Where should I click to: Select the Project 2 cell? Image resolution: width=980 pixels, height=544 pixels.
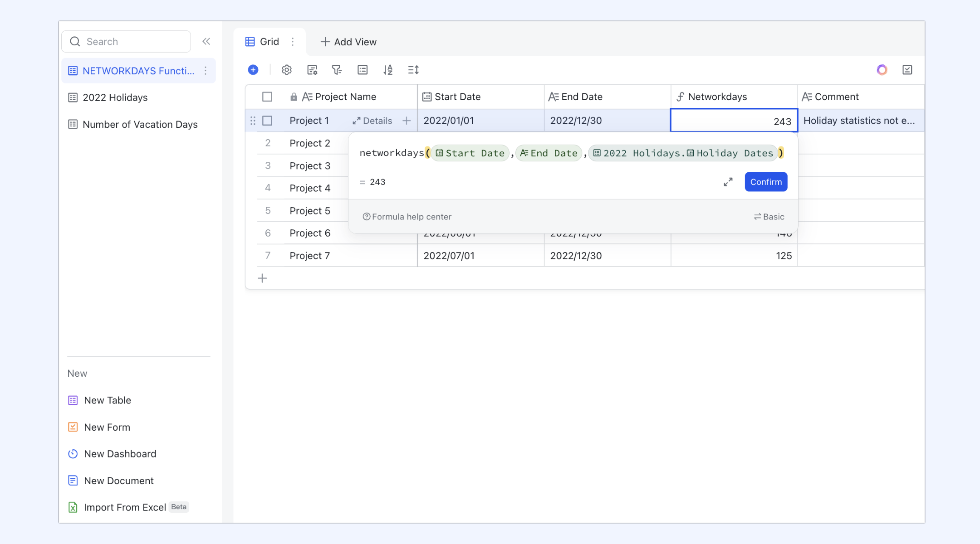[316, 143]
